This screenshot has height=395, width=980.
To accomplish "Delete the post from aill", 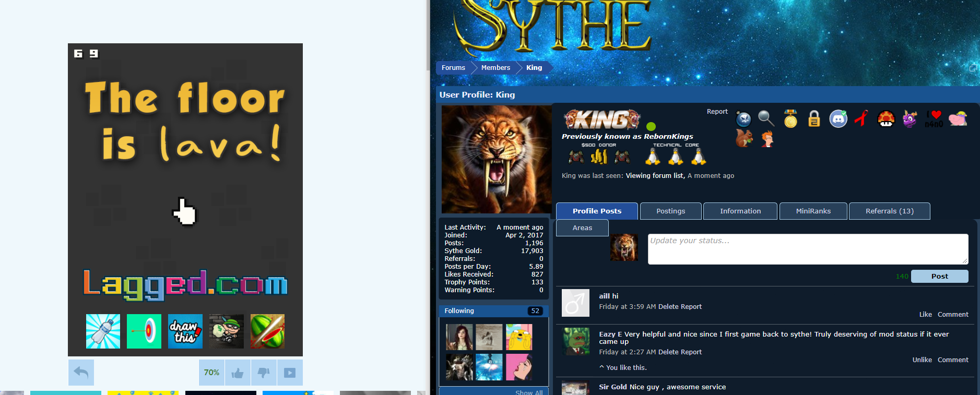I will coord(668,307).
